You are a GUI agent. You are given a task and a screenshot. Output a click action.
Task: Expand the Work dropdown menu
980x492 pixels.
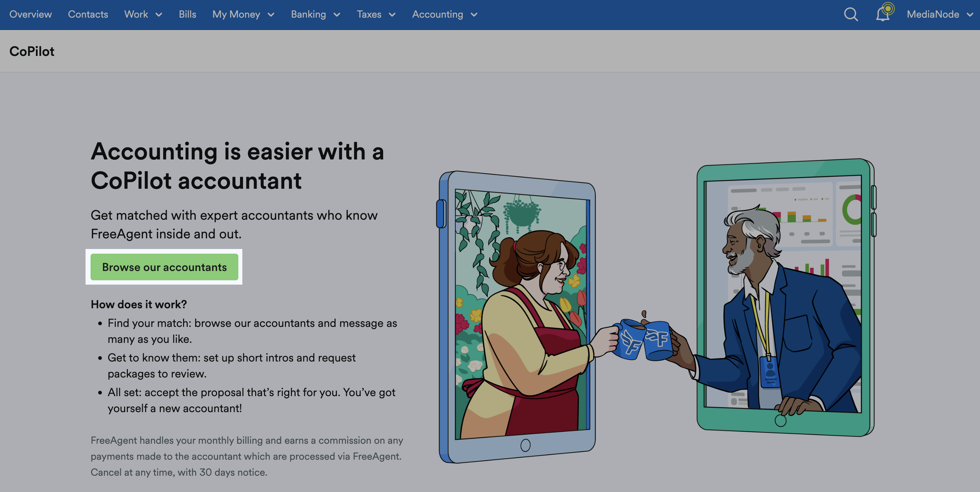point(143,14)
